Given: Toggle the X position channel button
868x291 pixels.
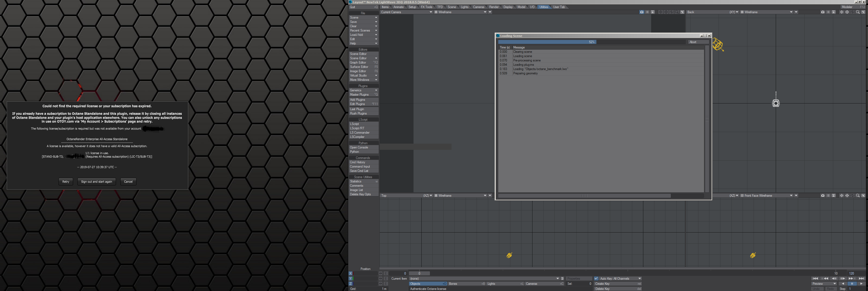Looking at the screenshot, I should click(x=350, y=273).
